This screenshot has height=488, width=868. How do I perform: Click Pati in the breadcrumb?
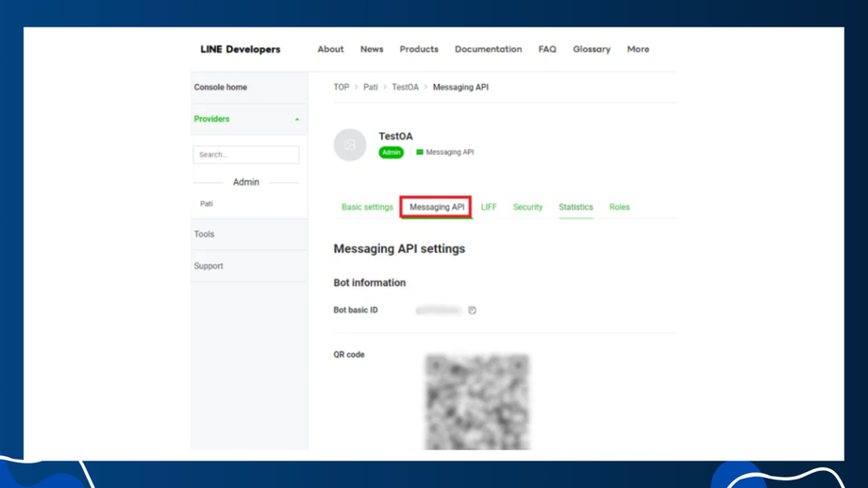(371, 87)
